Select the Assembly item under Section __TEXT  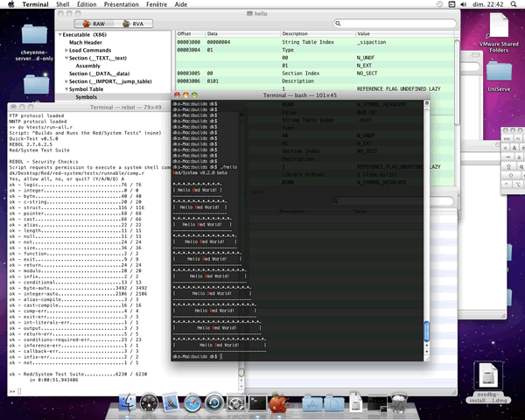click(87, 66)
